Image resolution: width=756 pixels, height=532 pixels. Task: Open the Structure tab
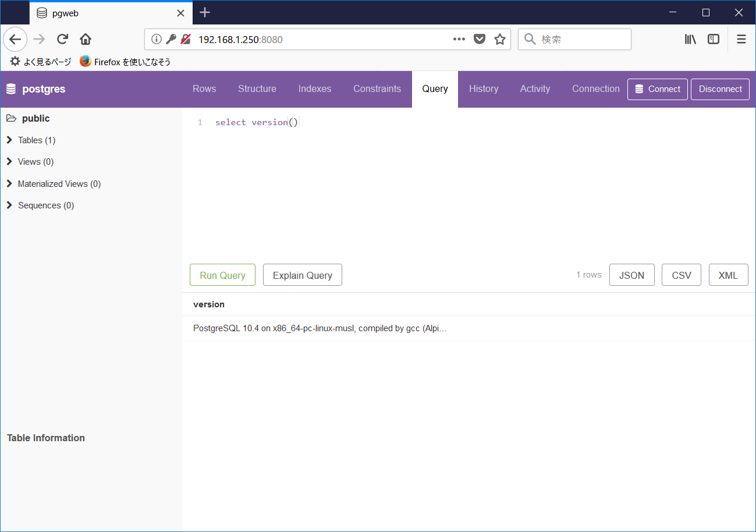point(257,88)
